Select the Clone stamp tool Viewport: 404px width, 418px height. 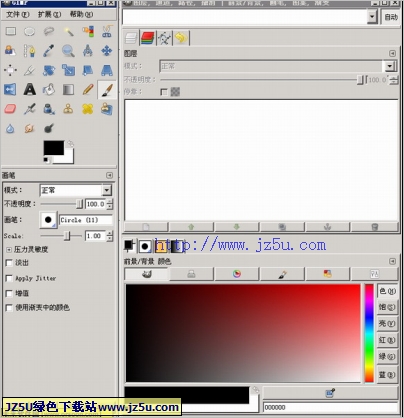coord(68,109)
